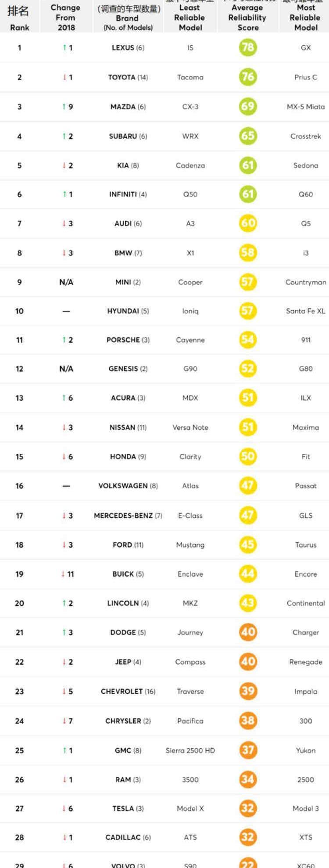Click Audi yellow score badge 60
Image resolution: width=329 pixels, height=868 pixels.
click(x=248, y=223)
